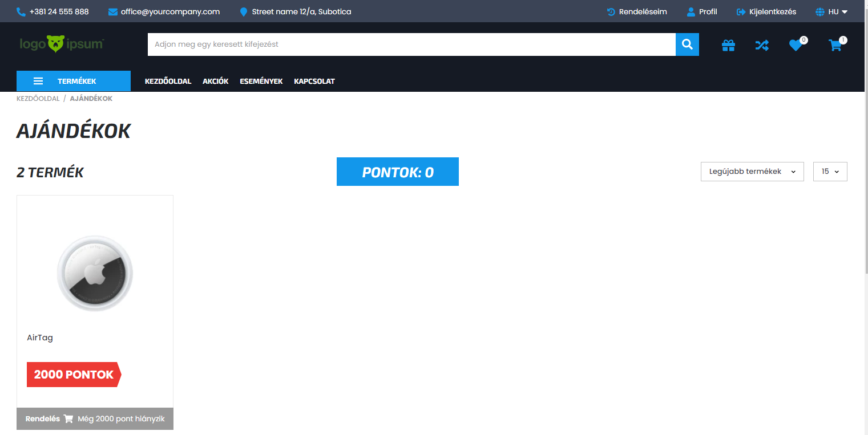Open the compare shuffle icon

[762, 45]
